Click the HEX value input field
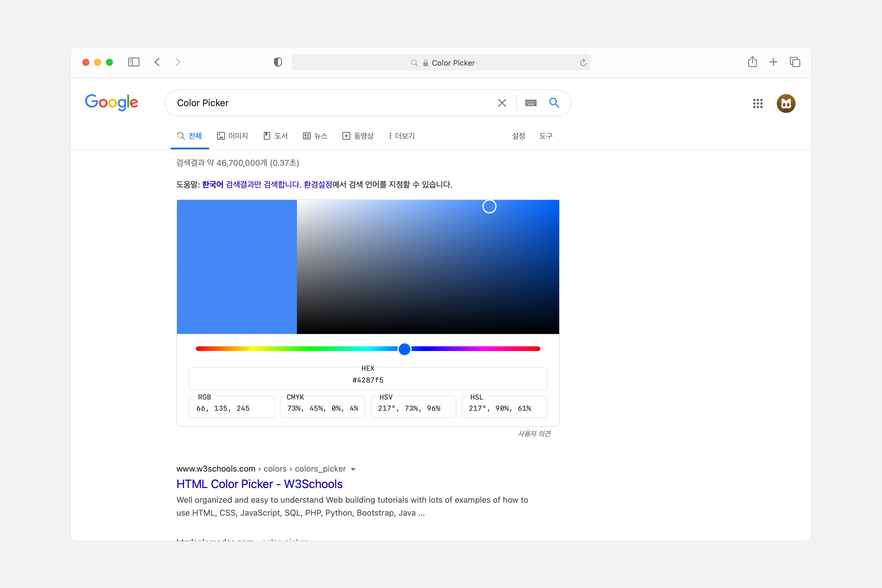Screen dimensions: 882x588 (367, 380)
